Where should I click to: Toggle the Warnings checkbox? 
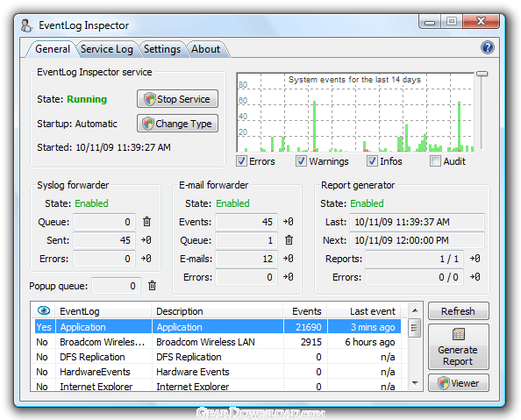(x=301, y=161)
